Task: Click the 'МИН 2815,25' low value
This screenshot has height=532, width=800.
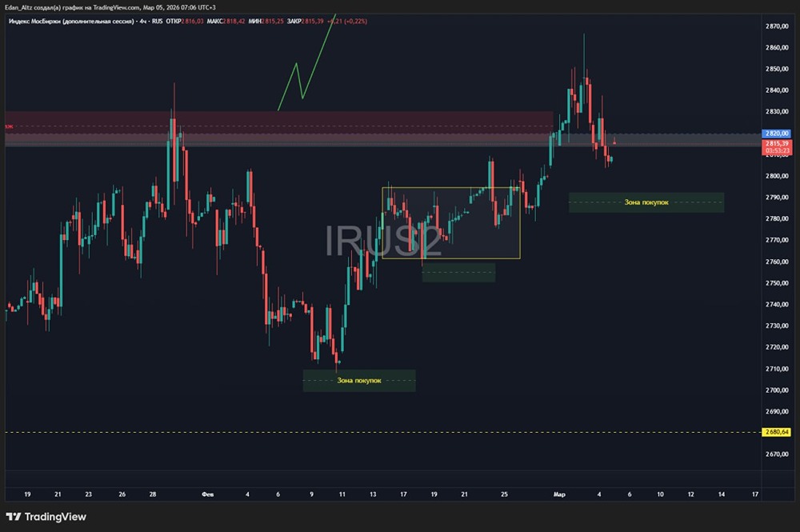Action: tap(266, 22)
